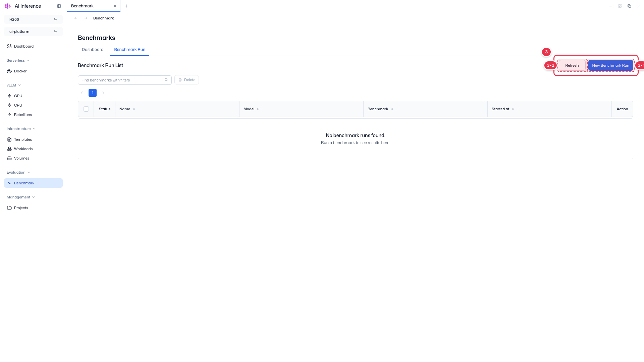
Task: Switch to the Dashboard tab
Action: 93,50
